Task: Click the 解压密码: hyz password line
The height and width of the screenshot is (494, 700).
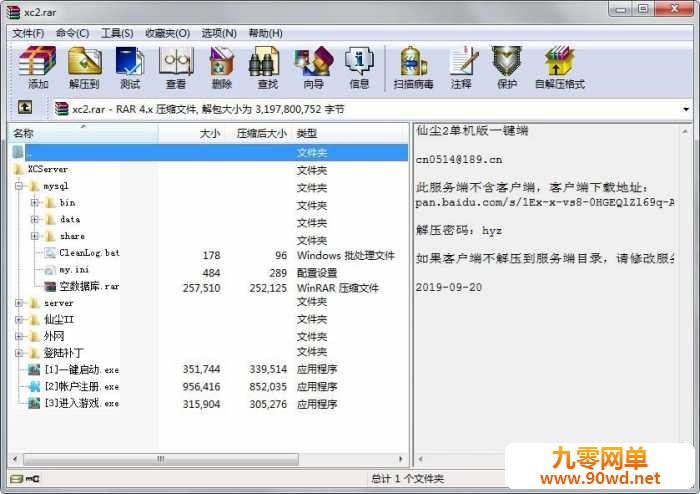Action: pyautogui.click(x=459, y=231)
